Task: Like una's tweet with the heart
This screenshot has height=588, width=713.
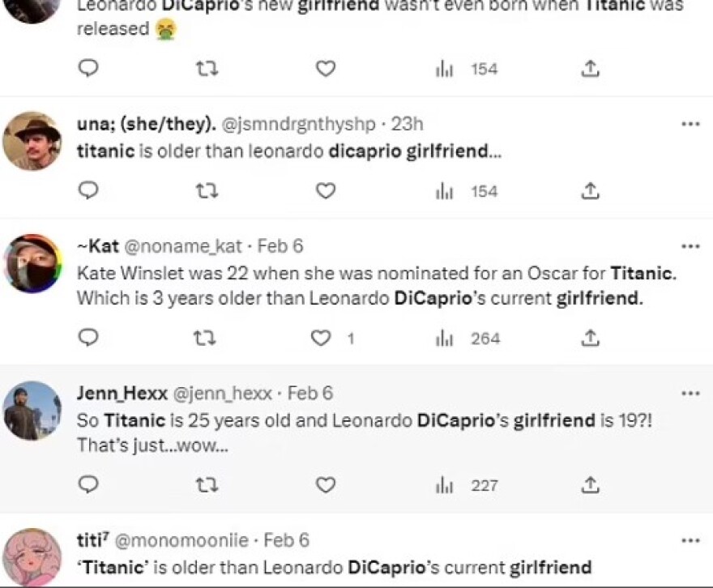Action: 326,191
